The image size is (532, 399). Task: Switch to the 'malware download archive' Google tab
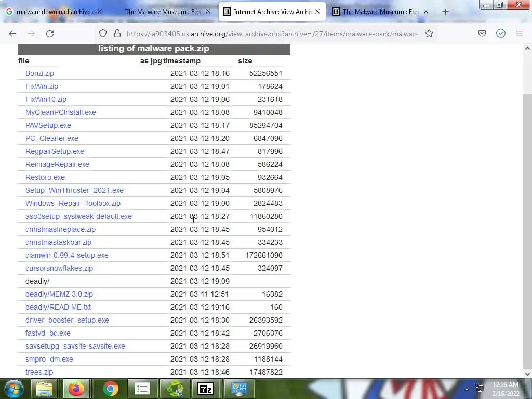(54, 12)
